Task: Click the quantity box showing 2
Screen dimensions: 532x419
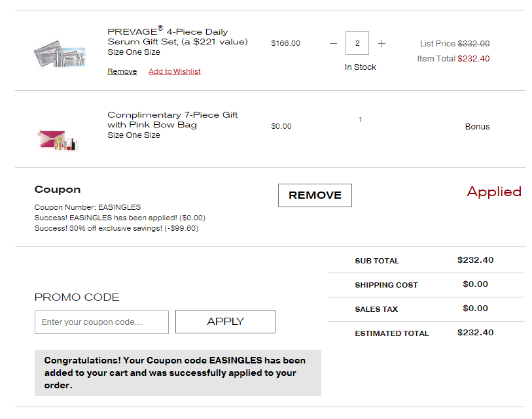Action: 357,43
